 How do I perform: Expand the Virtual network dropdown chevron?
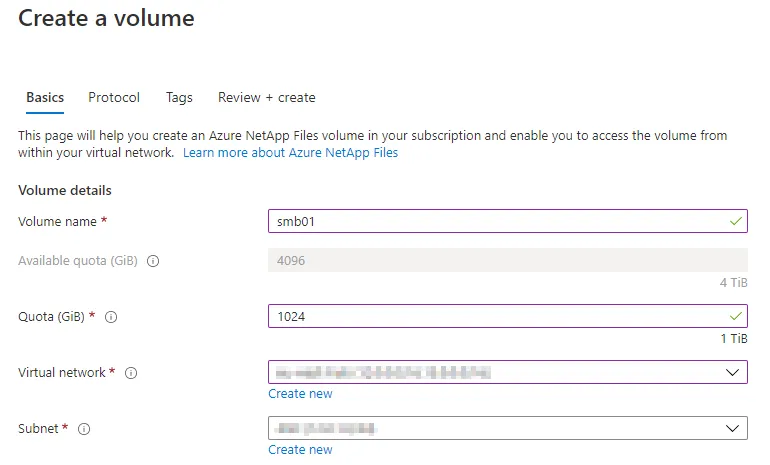730,372
